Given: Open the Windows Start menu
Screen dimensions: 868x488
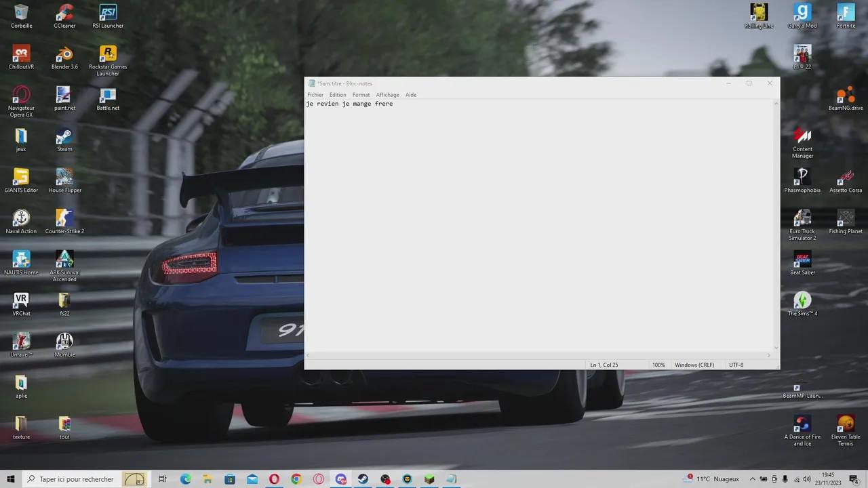Looking at the screenshot, I should 11,479.
